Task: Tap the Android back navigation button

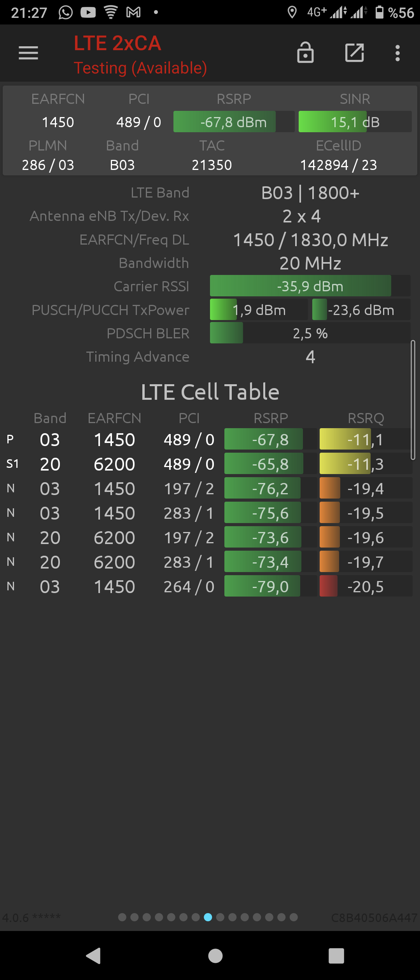Action: [93, 955]
